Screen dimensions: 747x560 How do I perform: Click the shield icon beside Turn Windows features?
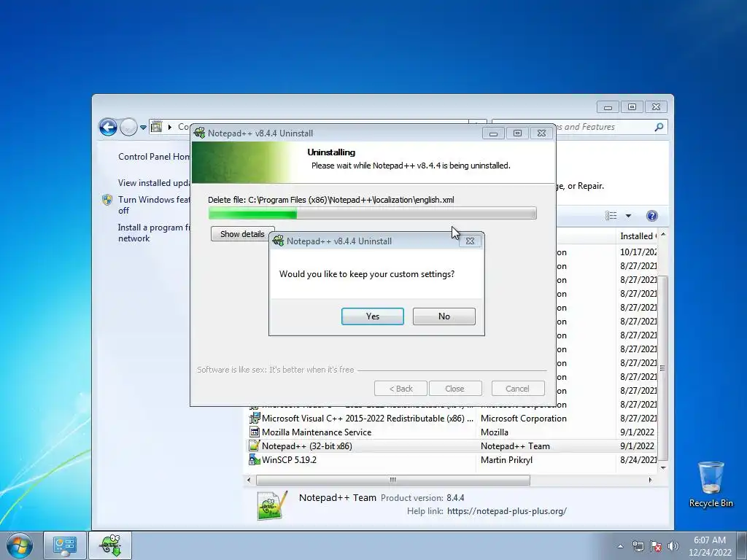[107, 200]
